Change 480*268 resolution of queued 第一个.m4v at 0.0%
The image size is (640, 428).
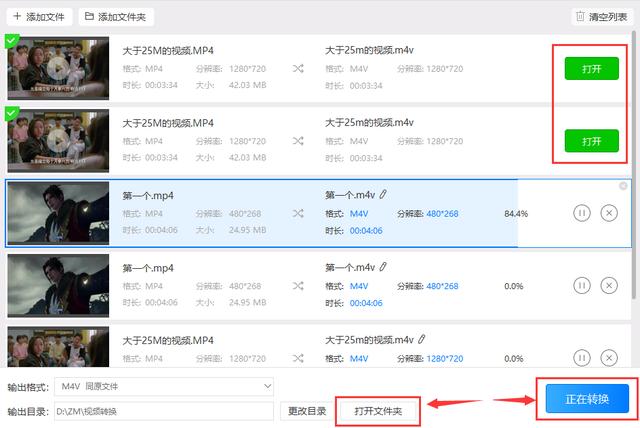point(442,286)
